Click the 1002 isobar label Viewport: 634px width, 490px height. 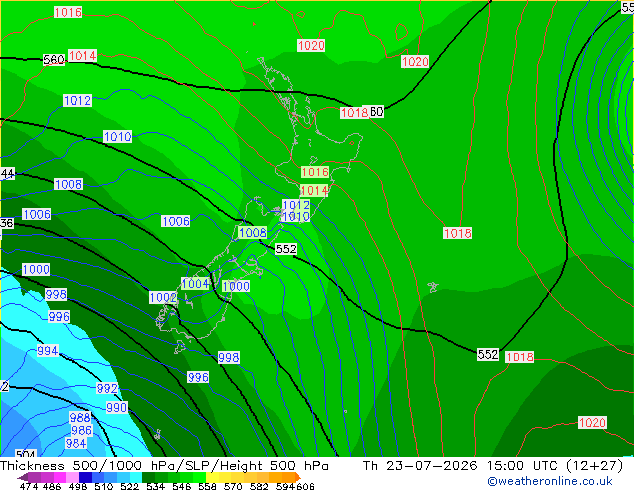(x=163, y=298)
